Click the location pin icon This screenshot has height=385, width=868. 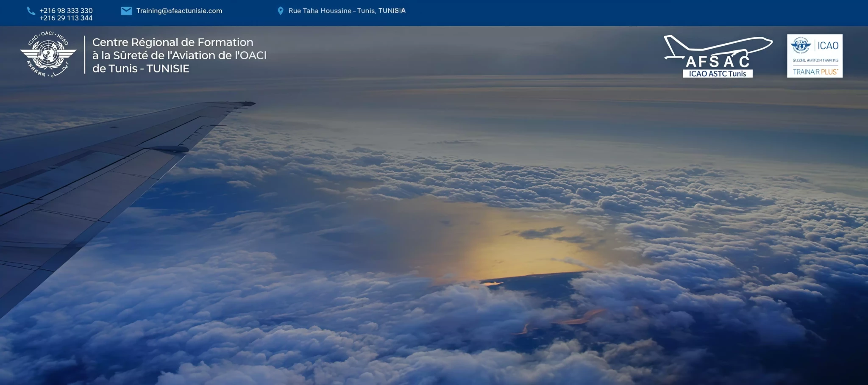coord(280,11)
